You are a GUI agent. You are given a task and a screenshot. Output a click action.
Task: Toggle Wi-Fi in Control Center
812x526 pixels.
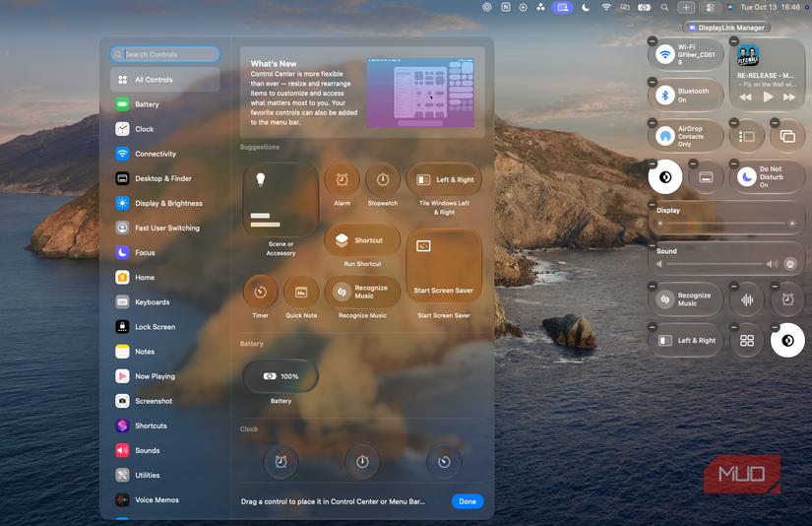coord(665,54)
